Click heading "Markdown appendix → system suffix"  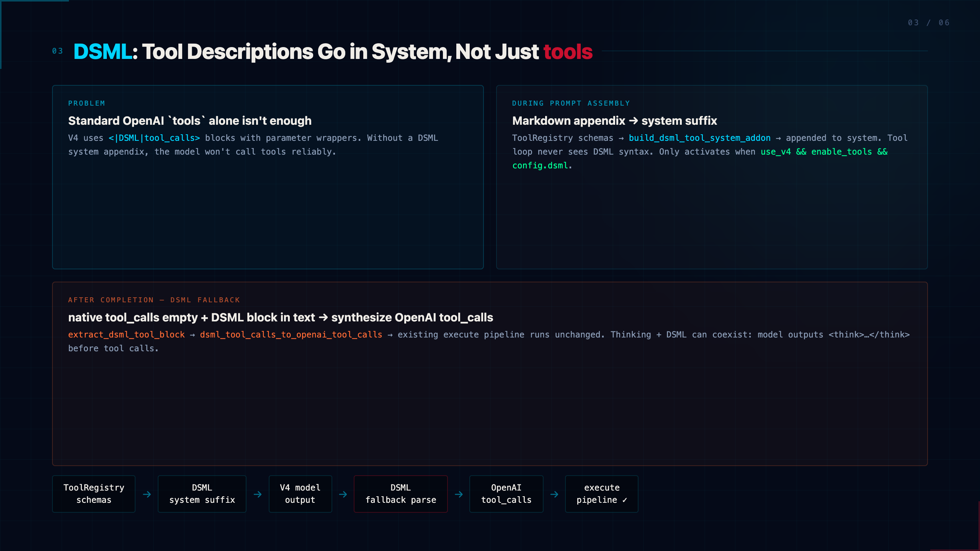tap(614, 121)
